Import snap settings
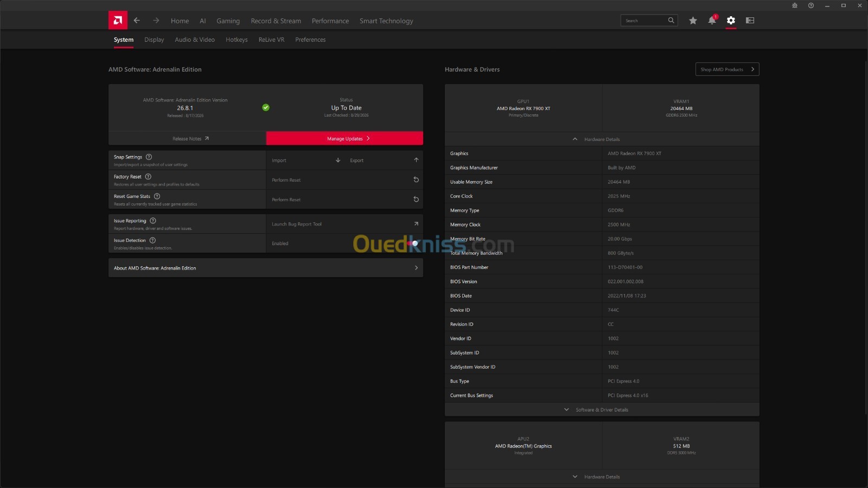 (x=306, y=160)
